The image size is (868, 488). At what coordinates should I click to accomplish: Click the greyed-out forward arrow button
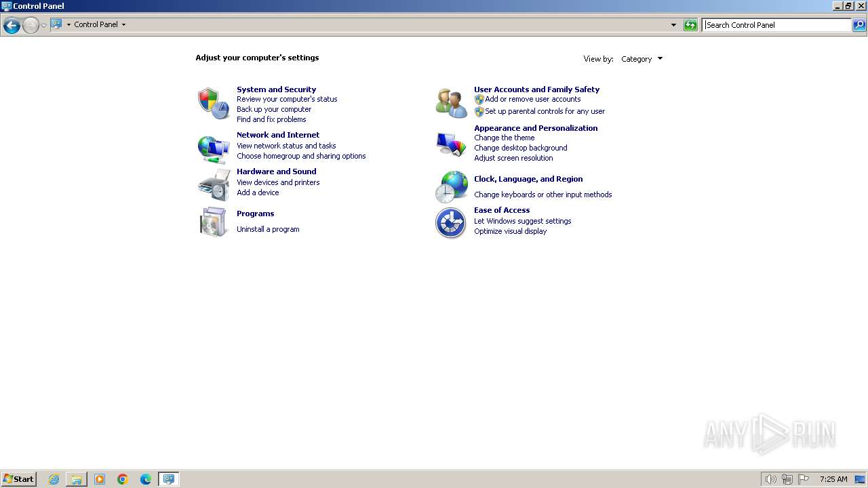click(x=31, y=26)
